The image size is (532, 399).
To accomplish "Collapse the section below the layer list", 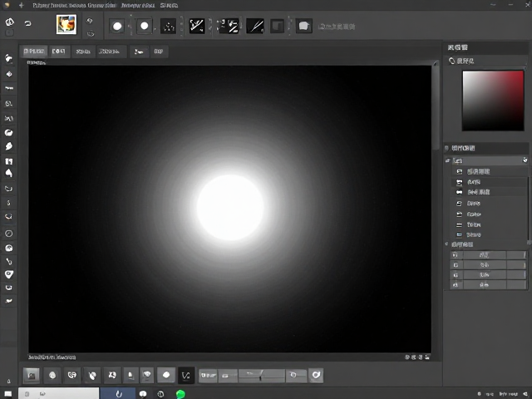I will click(x=447, y=244).
